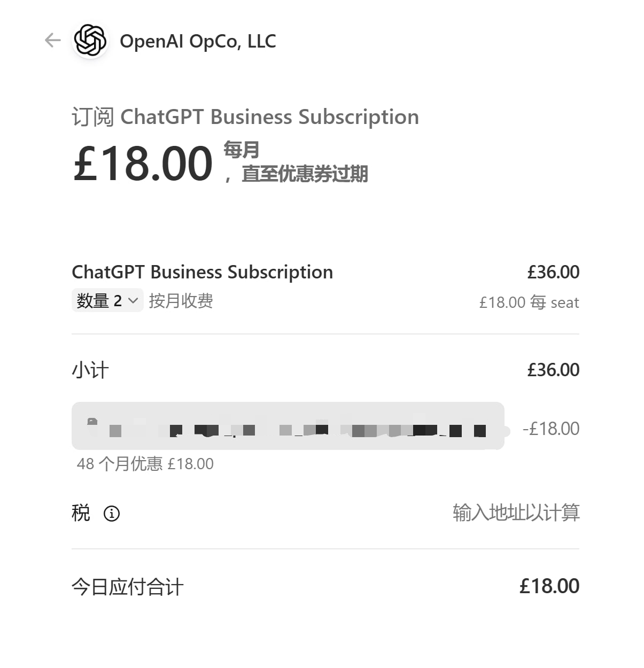Expand the quantity chevron arrow
This screenshot has height=668, width=644.
coord(133,301)
